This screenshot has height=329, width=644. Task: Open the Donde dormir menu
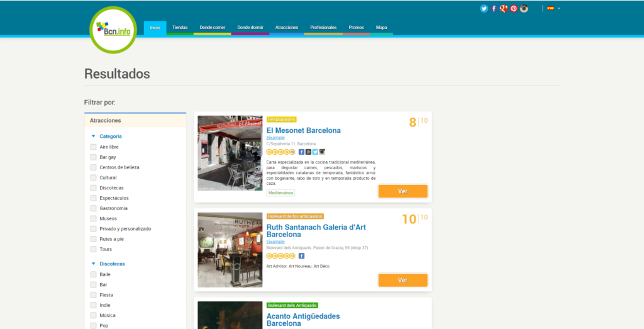(250, 28)
